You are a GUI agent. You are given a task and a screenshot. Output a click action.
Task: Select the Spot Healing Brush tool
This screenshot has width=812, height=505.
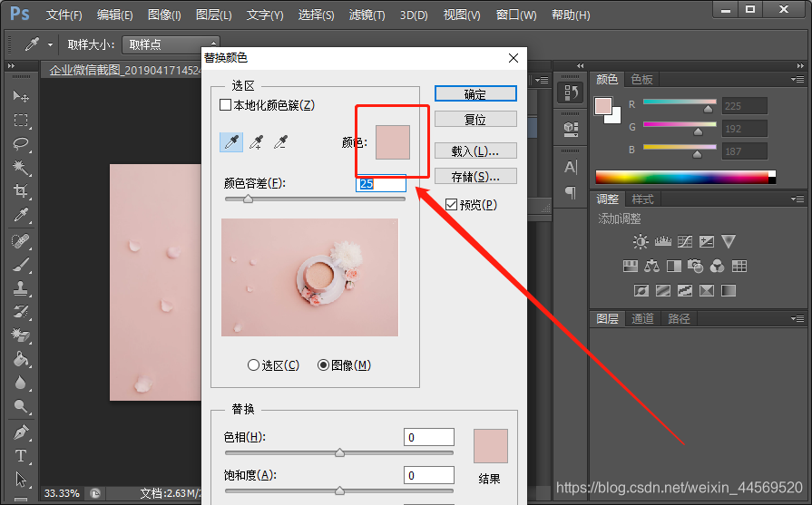coord(21,241)
